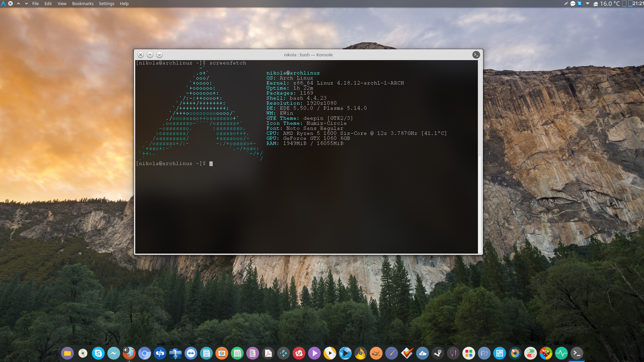Image resolution: width=644 pixels, height=362 pixels.
Task: Launch the yellow play button media player
Action: [330, 353]
